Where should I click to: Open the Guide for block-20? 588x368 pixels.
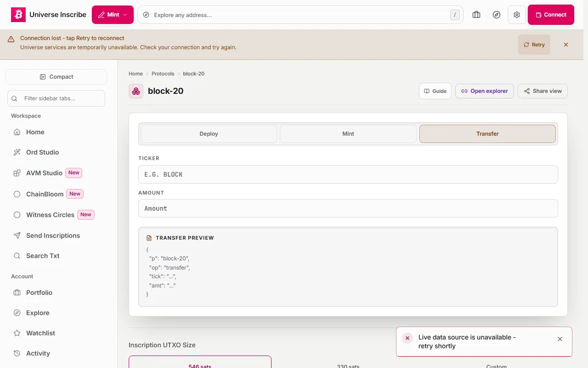[435, 91]
